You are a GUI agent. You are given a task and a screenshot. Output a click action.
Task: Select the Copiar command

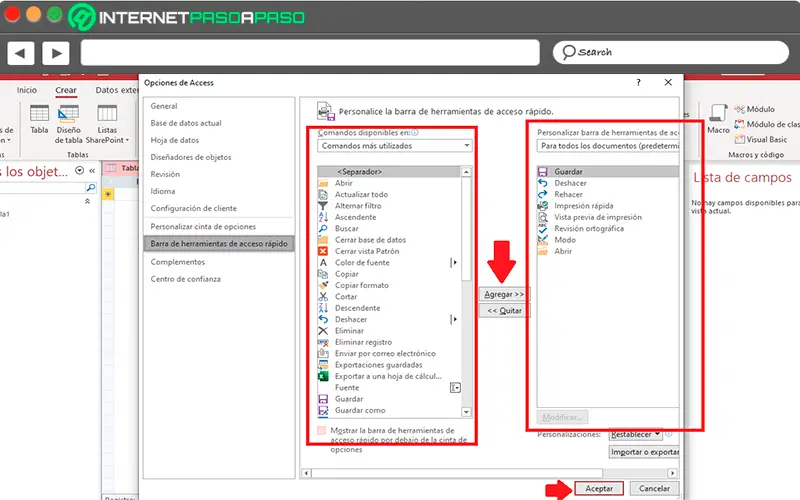click(x=389, y=274)
